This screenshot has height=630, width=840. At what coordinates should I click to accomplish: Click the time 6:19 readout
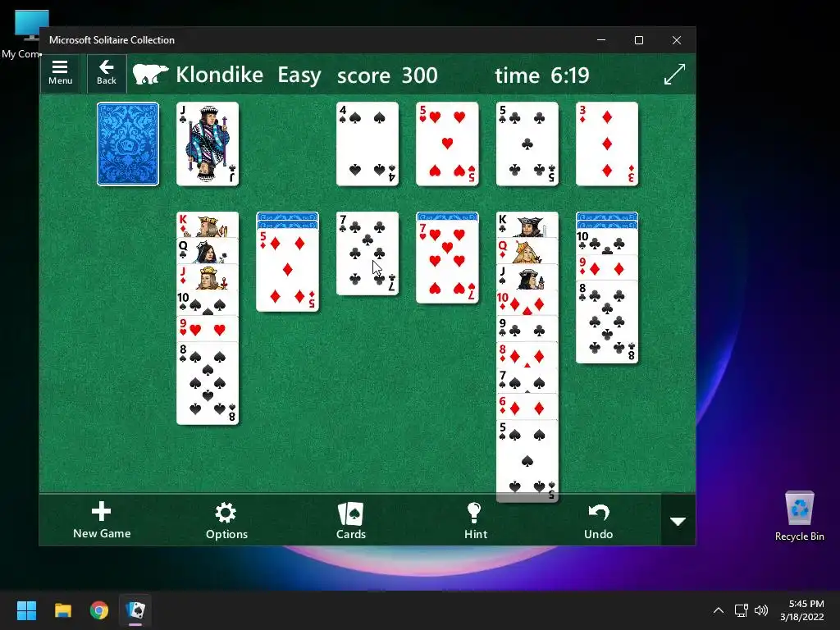tap(542, 75)
